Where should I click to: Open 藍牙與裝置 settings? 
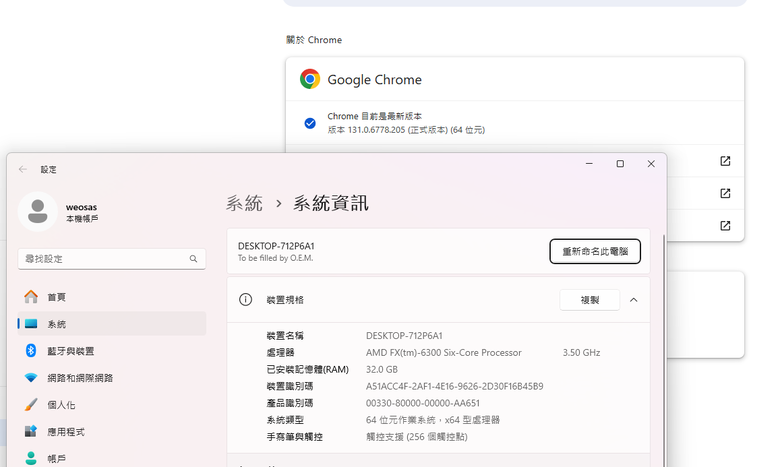(x=111, y=351)
